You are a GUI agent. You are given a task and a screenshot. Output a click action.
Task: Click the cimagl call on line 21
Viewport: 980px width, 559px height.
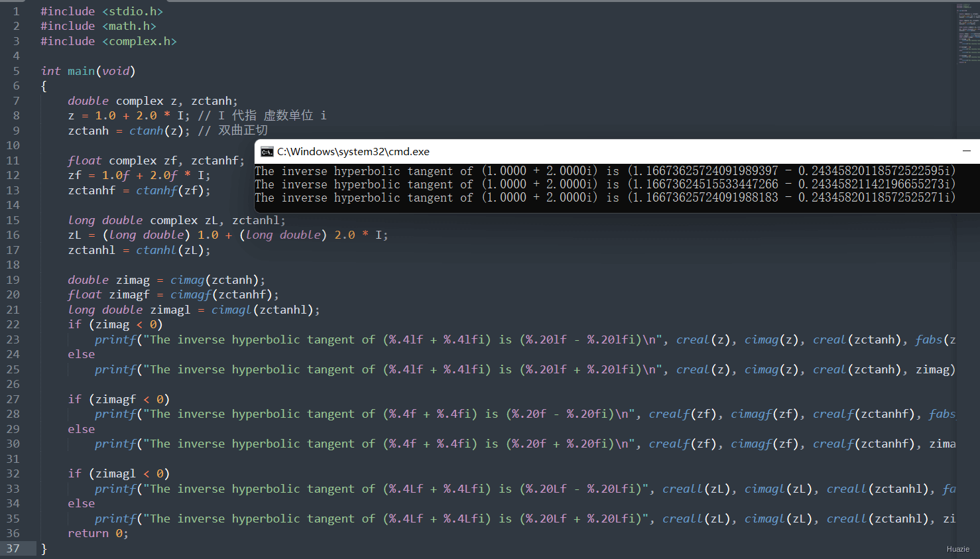coord(231,310)
